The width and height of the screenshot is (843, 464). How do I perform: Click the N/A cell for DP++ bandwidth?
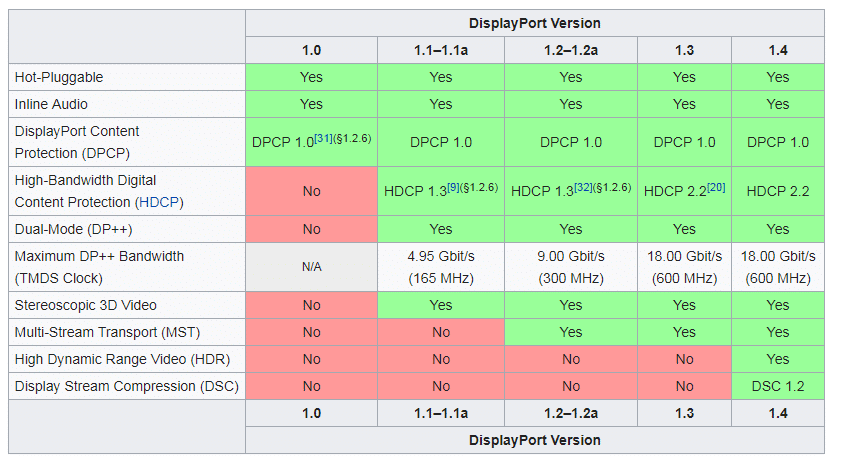(311, 267)
